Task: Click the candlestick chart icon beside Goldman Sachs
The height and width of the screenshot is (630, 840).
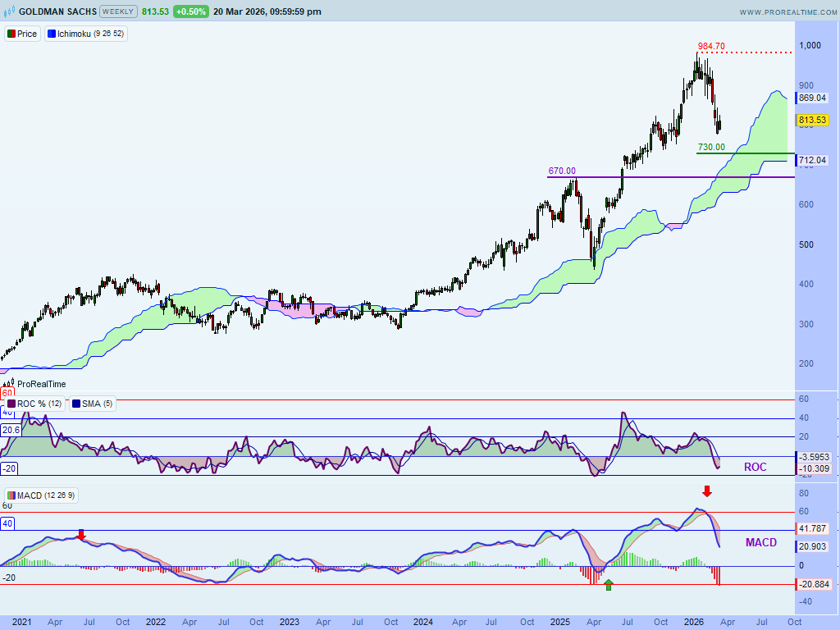Action: point(10,11)
